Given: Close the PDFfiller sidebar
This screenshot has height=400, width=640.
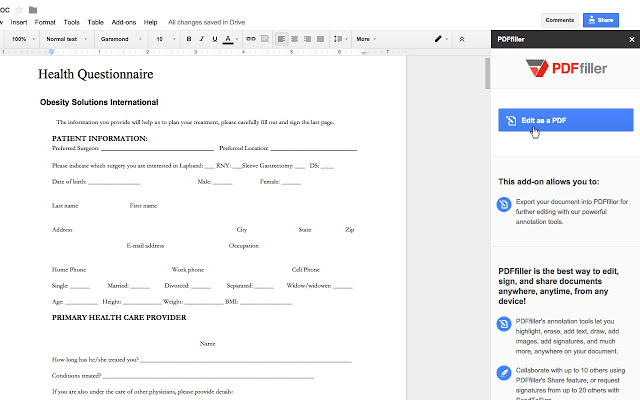Looking at the screenshot, I should click(632, 40).
